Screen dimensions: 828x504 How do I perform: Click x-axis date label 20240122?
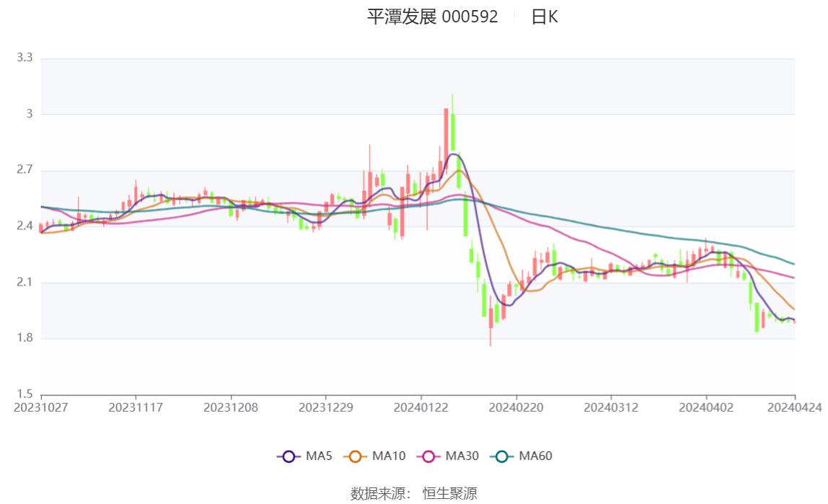(421, 407)
